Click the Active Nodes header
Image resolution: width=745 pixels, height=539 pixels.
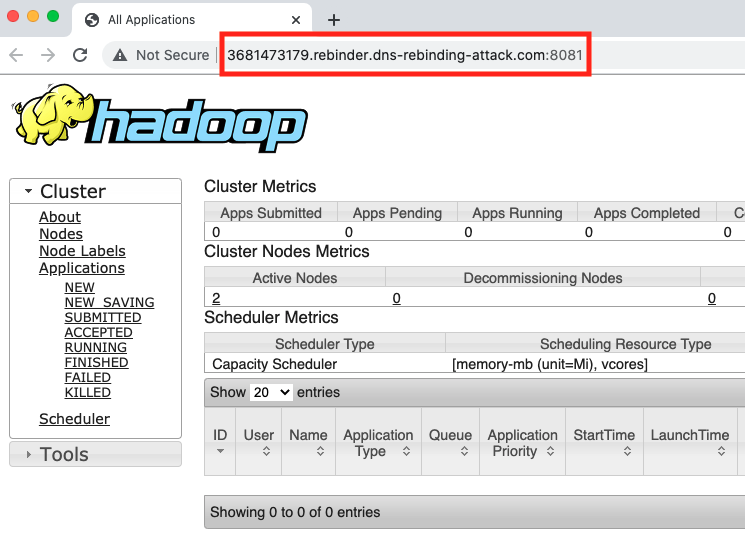[x=295, y=278]
